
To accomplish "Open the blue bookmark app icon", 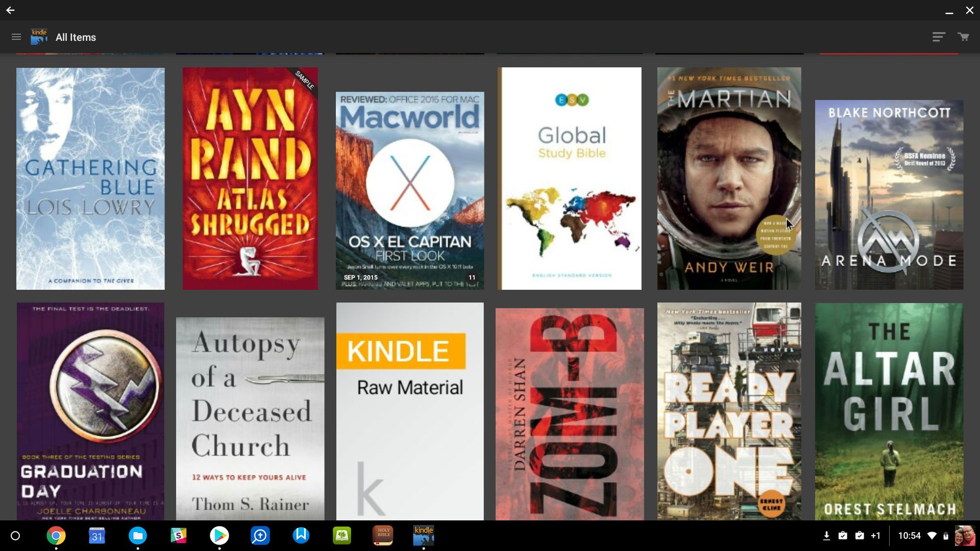I will [301, 536].
